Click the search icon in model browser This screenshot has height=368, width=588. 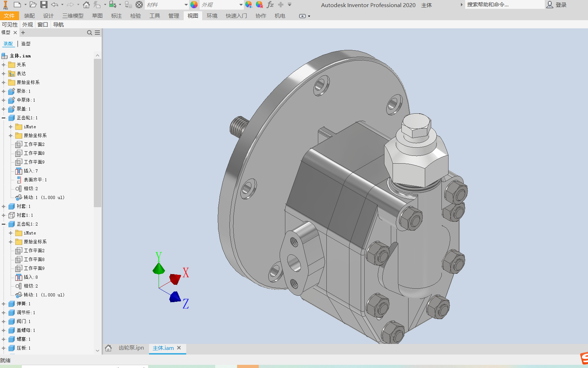coord(90,33)
